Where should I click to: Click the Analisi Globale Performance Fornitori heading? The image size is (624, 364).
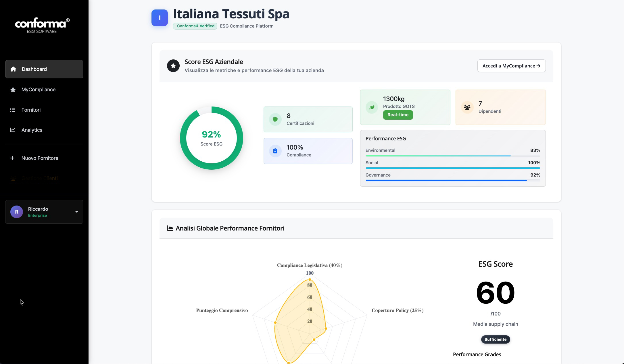230,228
